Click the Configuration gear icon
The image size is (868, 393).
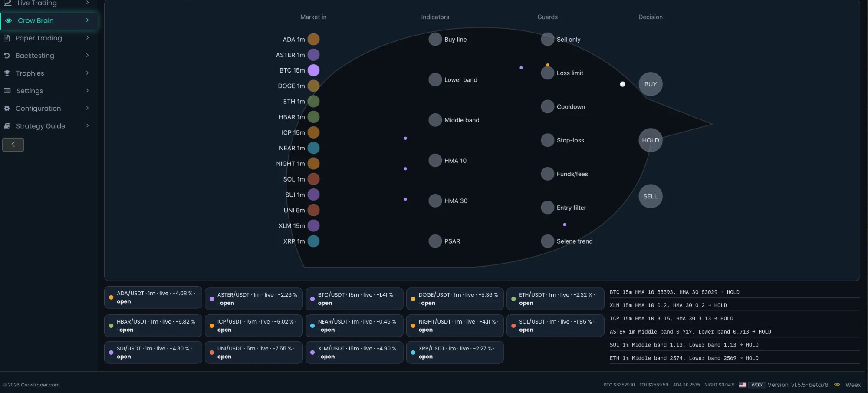click(x=7, y=109)
